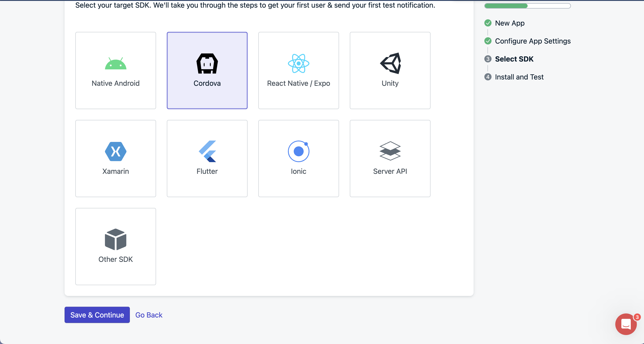Click the setup progress bar

(x=527, y=6)
